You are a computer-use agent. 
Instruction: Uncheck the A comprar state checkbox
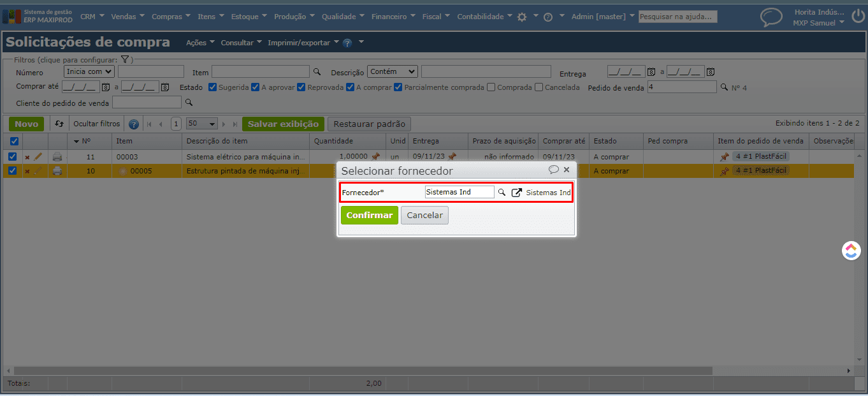click(350, 87)
